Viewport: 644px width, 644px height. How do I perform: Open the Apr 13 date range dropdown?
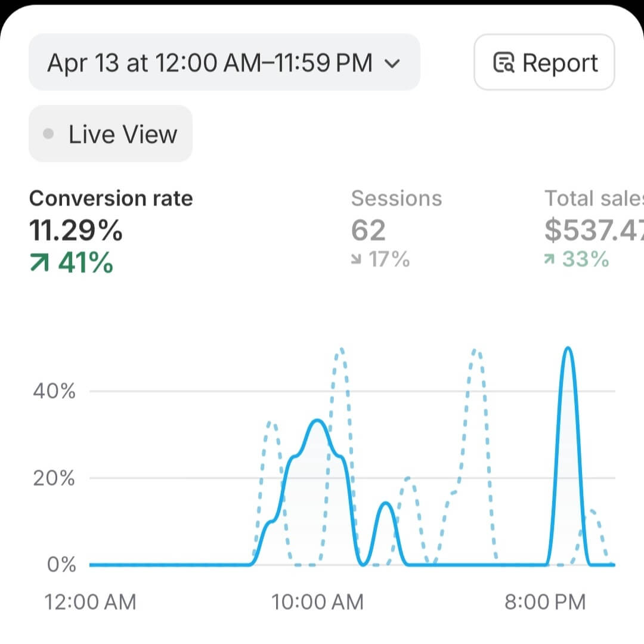pos(224,63)
